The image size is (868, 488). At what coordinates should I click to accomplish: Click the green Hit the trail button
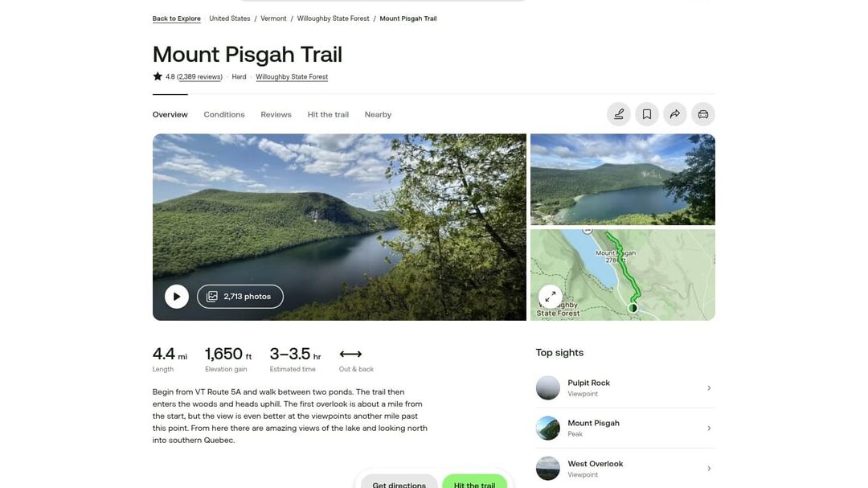(474, 482)
